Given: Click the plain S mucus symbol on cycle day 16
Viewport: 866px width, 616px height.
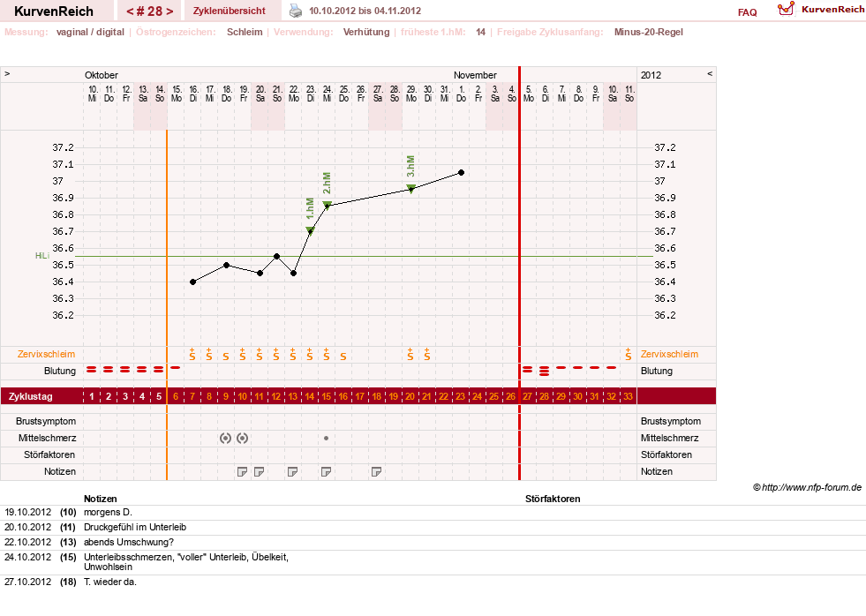Looking at the screenshot, I should [x=343, y=357].
